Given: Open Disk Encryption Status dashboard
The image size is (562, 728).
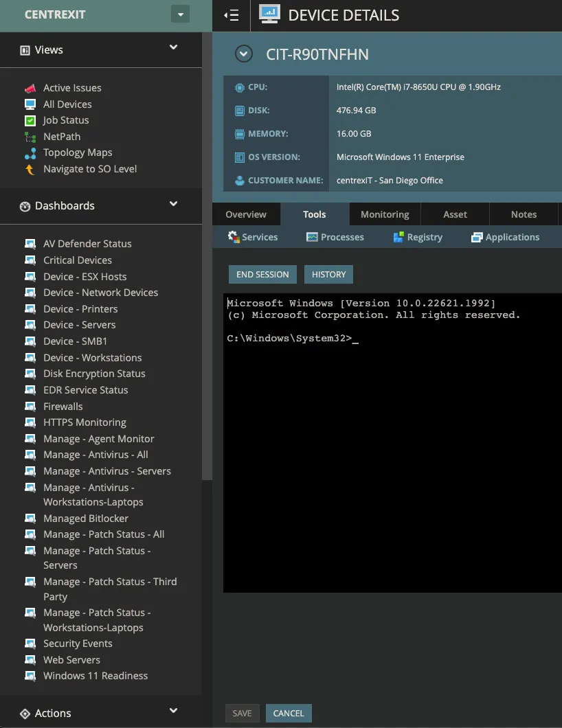Looking at the screenshot, I should [x=94, y=374].
